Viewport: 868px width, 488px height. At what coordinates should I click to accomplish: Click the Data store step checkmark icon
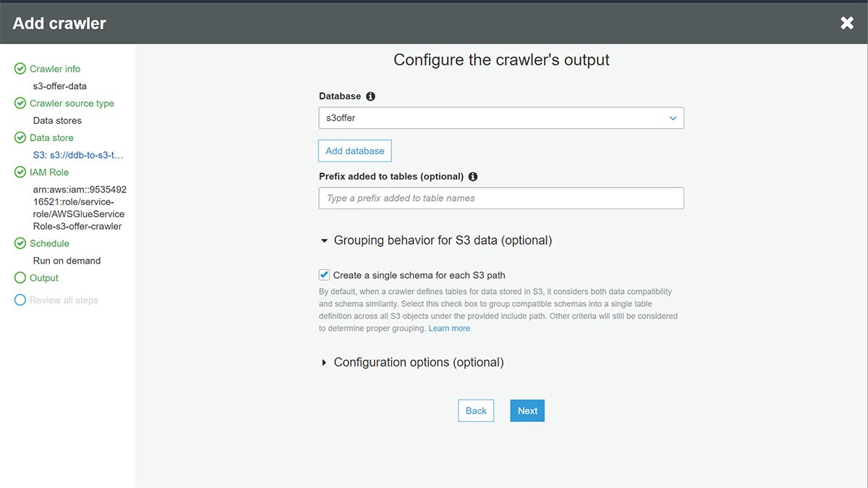coord(20,138)
